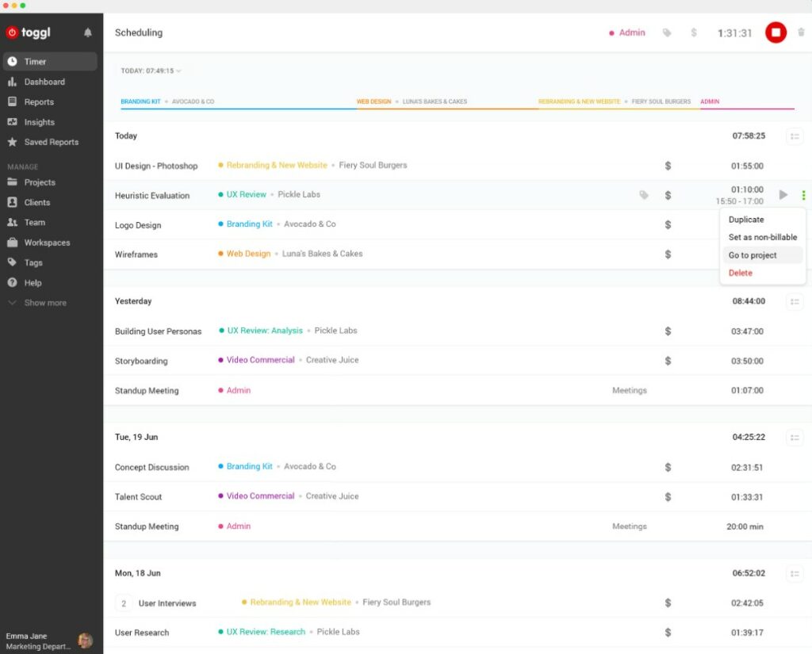This screenshot has width=812, height=654.
Task: Open the three-dot menu on Heuristic Evaluation
Action: (x=803, y=194)
